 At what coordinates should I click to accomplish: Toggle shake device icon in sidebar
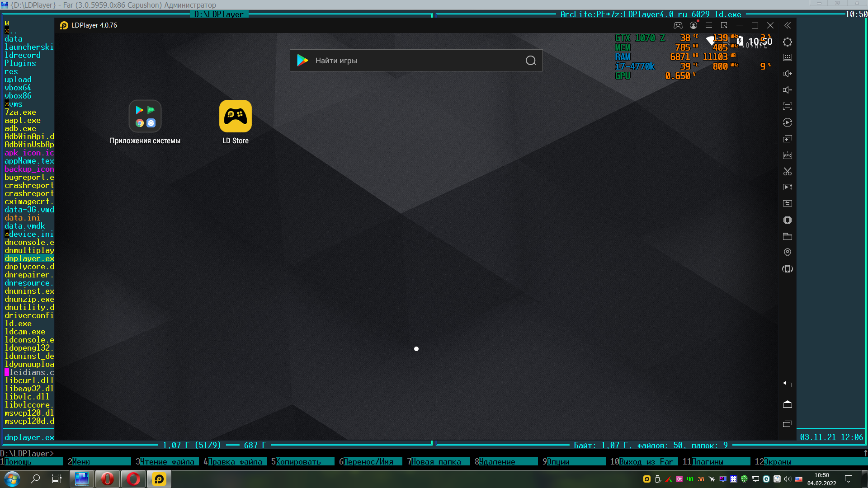787,220
